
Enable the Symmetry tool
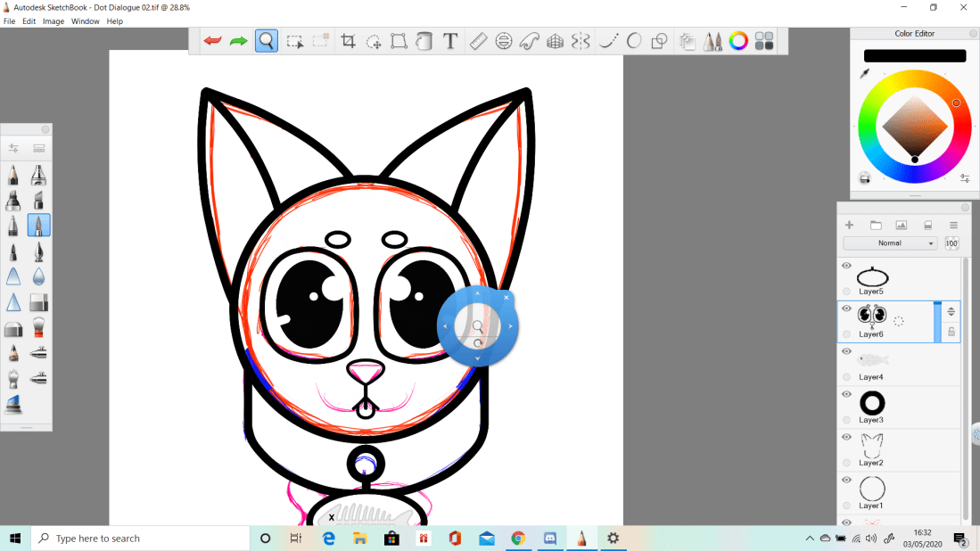pyautogui.click(x=581, y=41)
